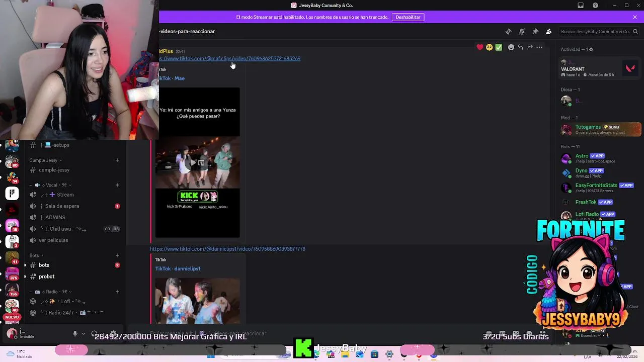644x362 pixels.
Task: Open the server with 80 badge
Action: (x=12, y=162)
